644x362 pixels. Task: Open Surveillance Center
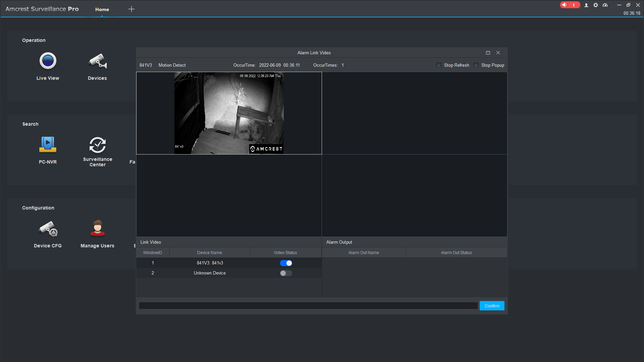pyautogui.click(x=98, y=152)
